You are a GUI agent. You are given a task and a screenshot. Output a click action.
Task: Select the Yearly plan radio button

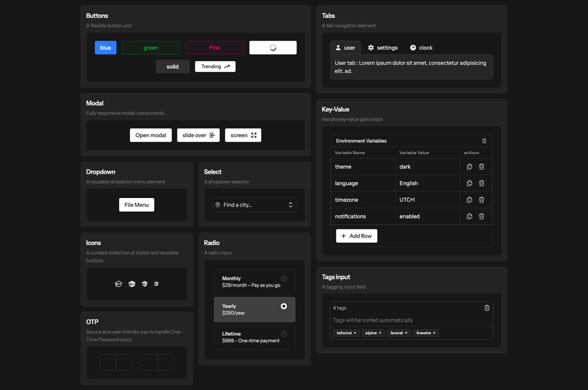tap(283, 306)
